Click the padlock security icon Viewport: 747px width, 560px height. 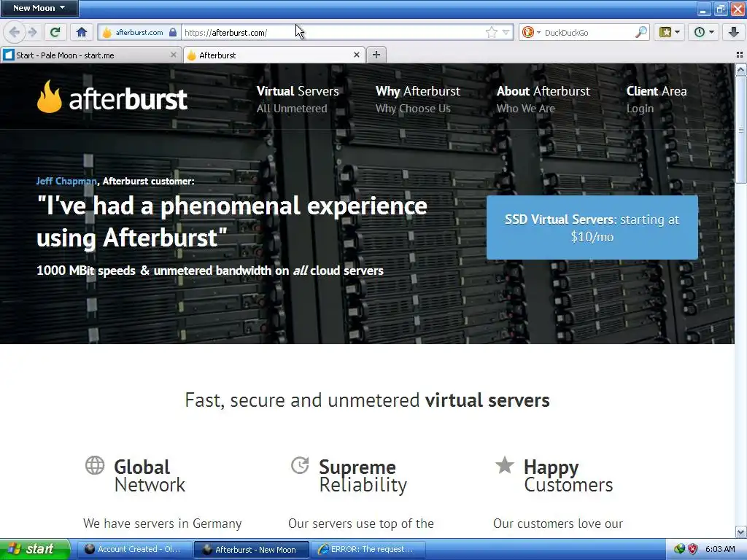point(173,32)
